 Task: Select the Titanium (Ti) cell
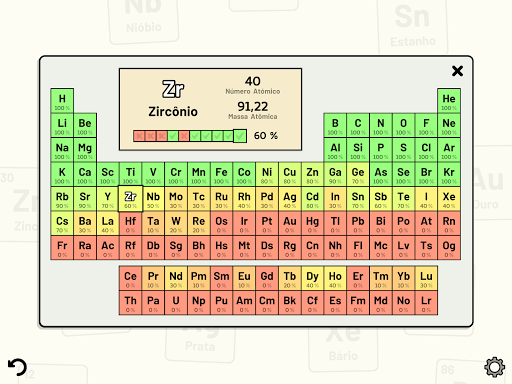(x=130, y=174)
